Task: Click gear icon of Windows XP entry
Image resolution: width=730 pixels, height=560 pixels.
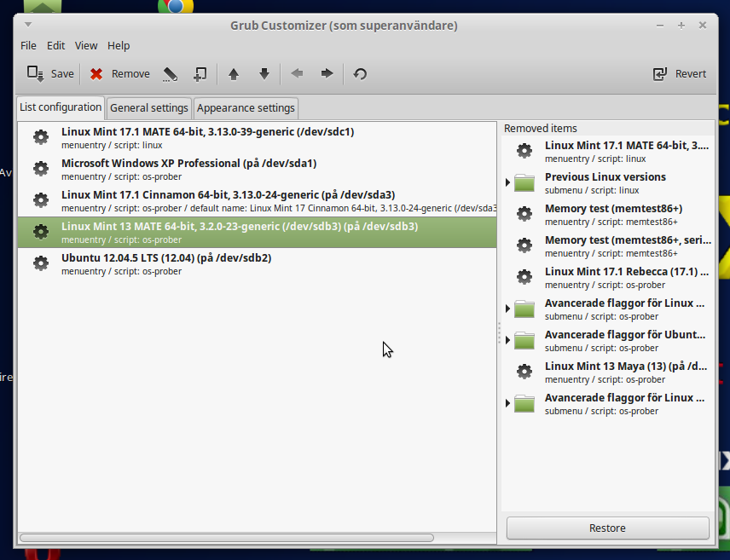Action: pos(41,169)
